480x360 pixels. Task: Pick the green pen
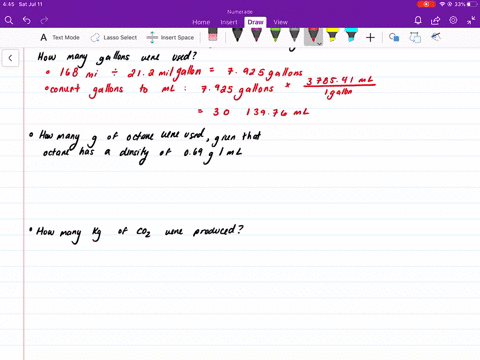[x=275, y=35]
